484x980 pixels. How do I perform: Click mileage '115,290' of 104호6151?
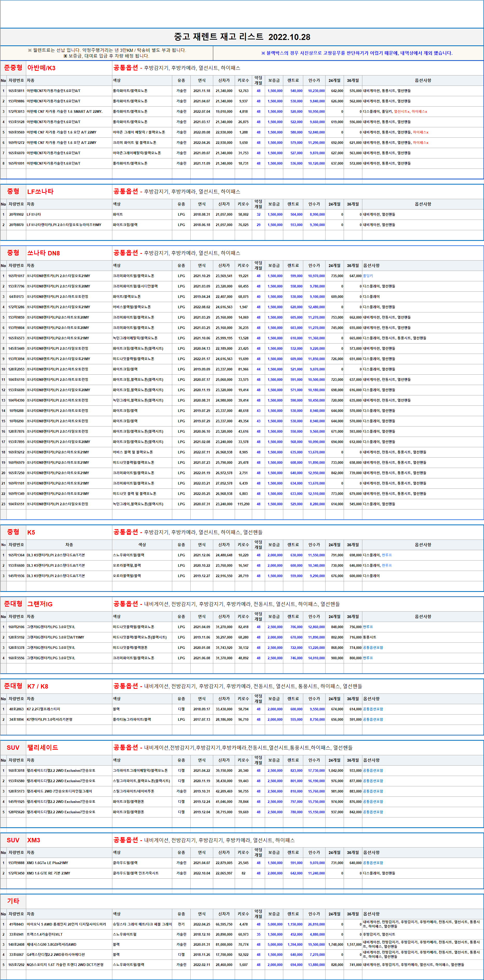(x=244, y=504)
